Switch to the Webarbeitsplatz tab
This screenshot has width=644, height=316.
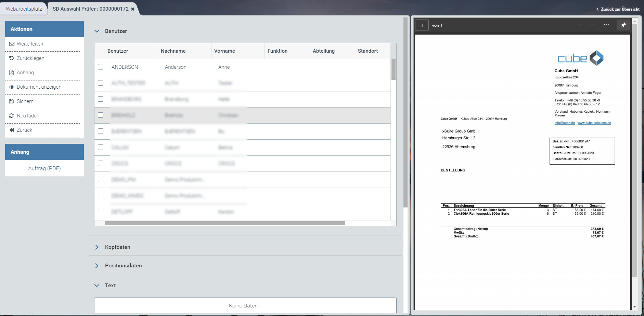point(24,9)
